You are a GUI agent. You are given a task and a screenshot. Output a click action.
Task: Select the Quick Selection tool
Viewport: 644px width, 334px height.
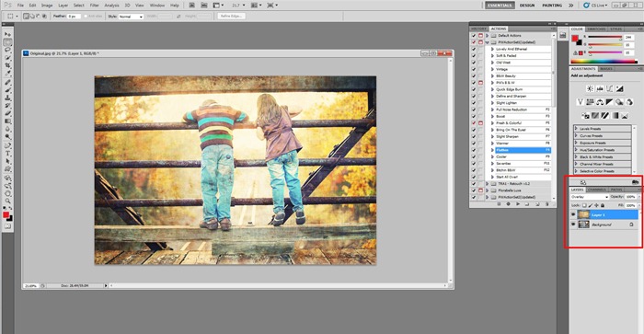(7, 58)
